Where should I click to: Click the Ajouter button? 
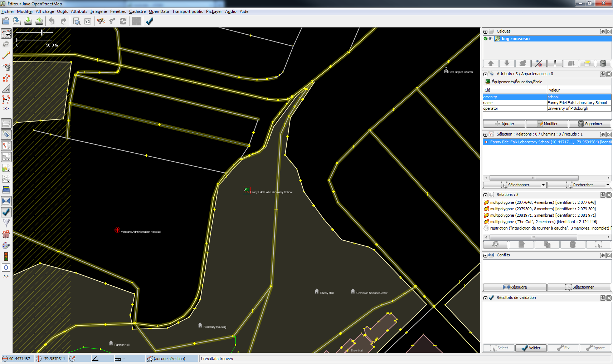pos(504,124)
